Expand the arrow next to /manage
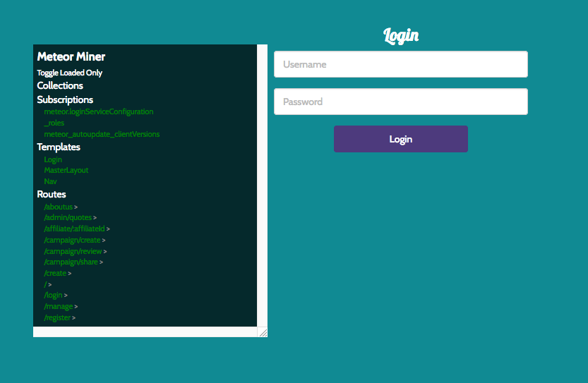588x383 pixels. pos(76,307)
